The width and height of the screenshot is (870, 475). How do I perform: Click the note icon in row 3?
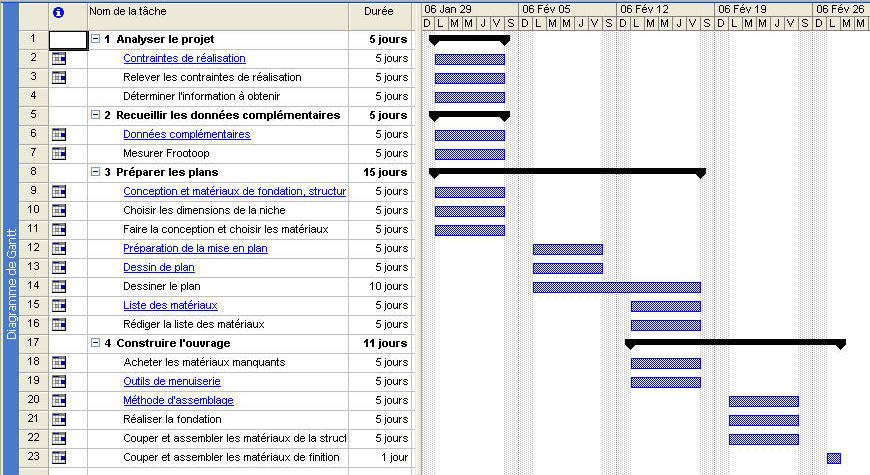coord(59,77)
